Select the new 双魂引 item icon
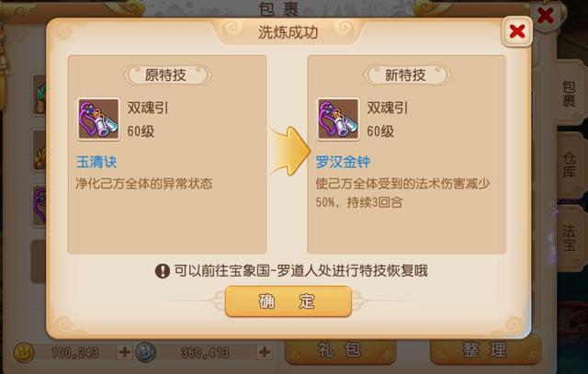Screen dimensions: 588x374 (338, 119)
